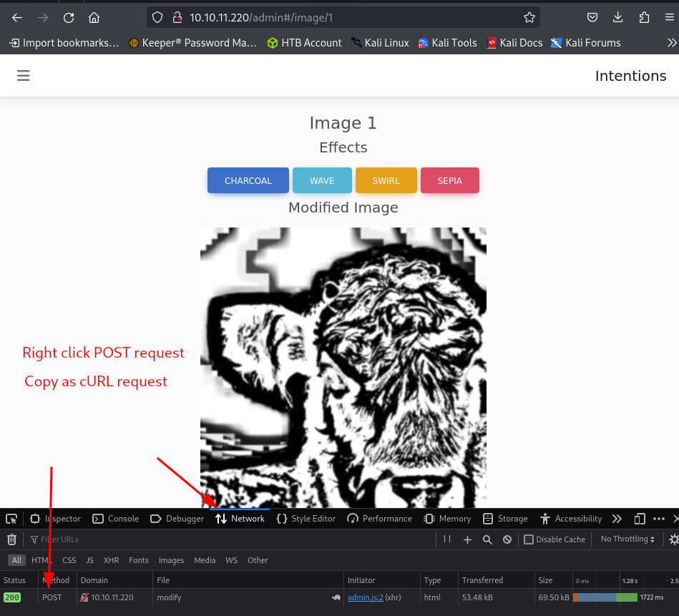Bookmark this page with the star icon
Image resolution: width=679 pixels, height=616 pixels.
(x=529, y=18)
